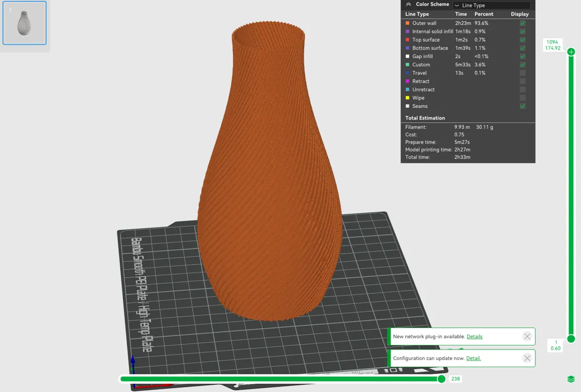Click the Percent column header
The width and height of the screenshot is (581, 392).
click(x=484, y=14)
